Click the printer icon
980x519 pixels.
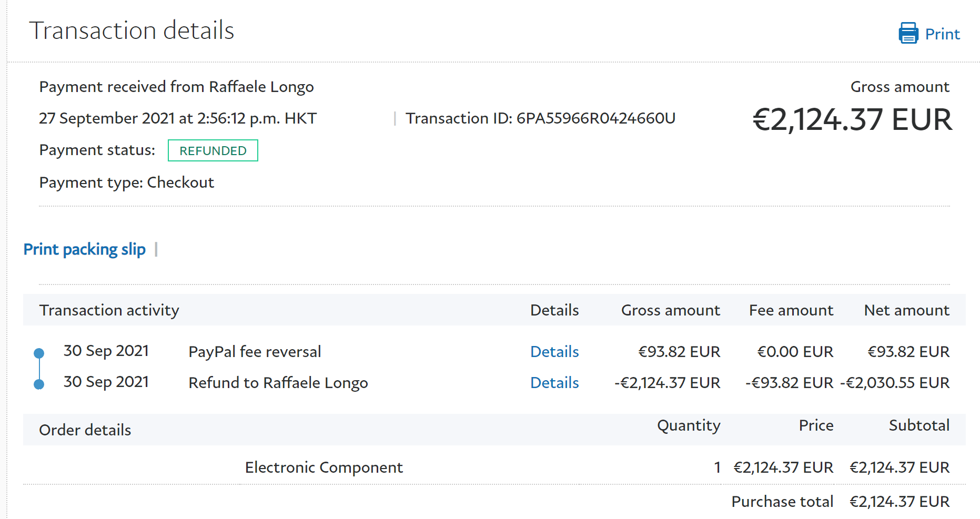908,33
